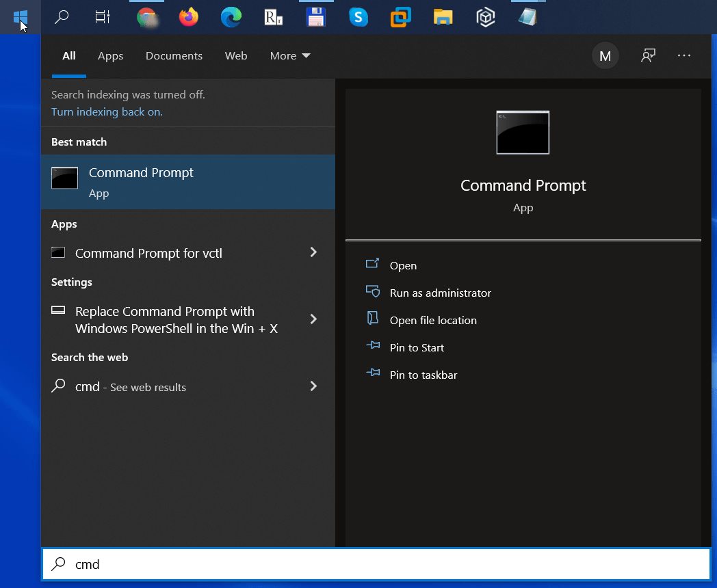This screenshot has width=717, height=588.
Task: Click Turn indexing back on link
Action: [x=107, y=112]
